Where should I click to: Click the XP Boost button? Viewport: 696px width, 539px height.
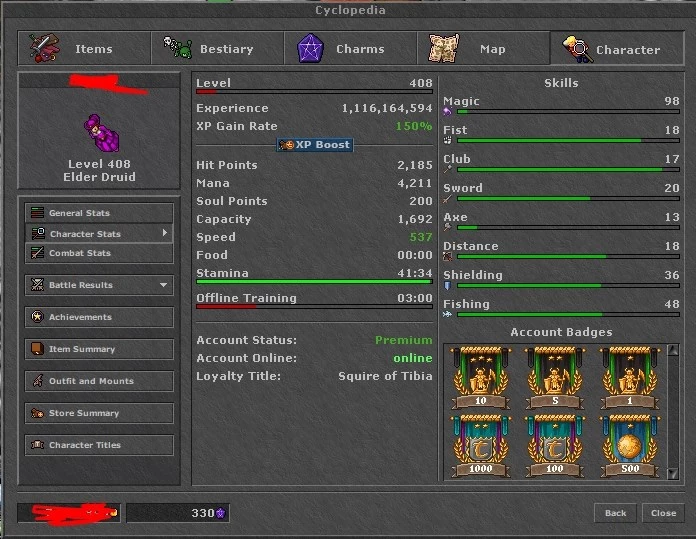coord(315,145)
